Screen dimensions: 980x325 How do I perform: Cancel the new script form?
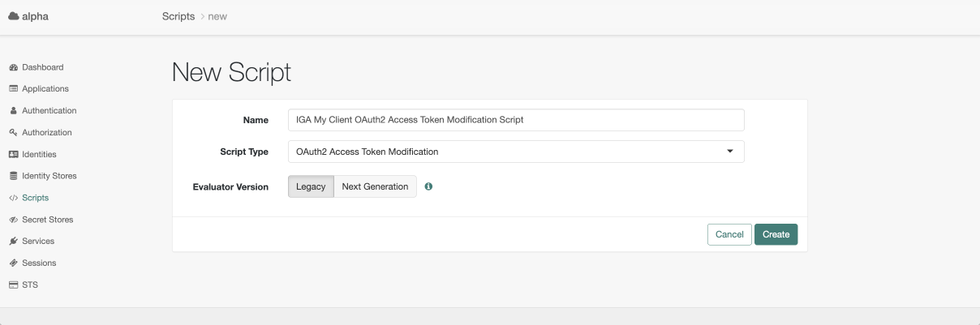[729, 234]
